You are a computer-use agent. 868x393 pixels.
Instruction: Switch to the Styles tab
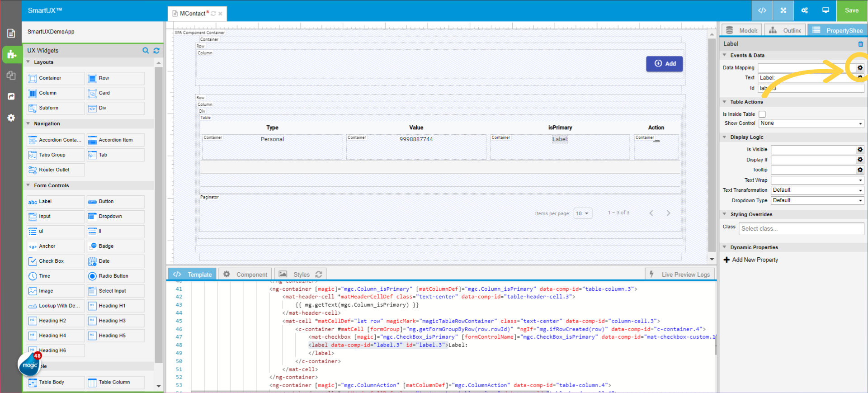click(x=301, y=274)
